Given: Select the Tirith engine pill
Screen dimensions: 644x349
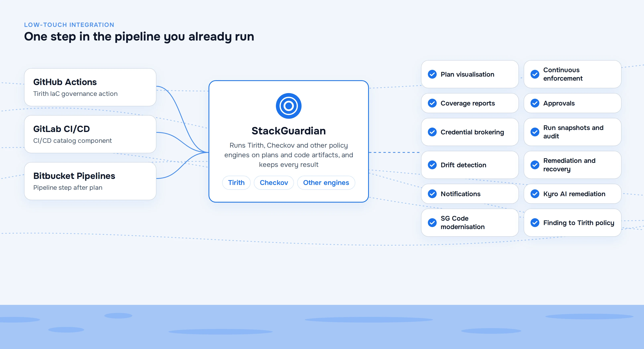Looking at the screenshot, I should pyautogui.click(x=236, y=183).
